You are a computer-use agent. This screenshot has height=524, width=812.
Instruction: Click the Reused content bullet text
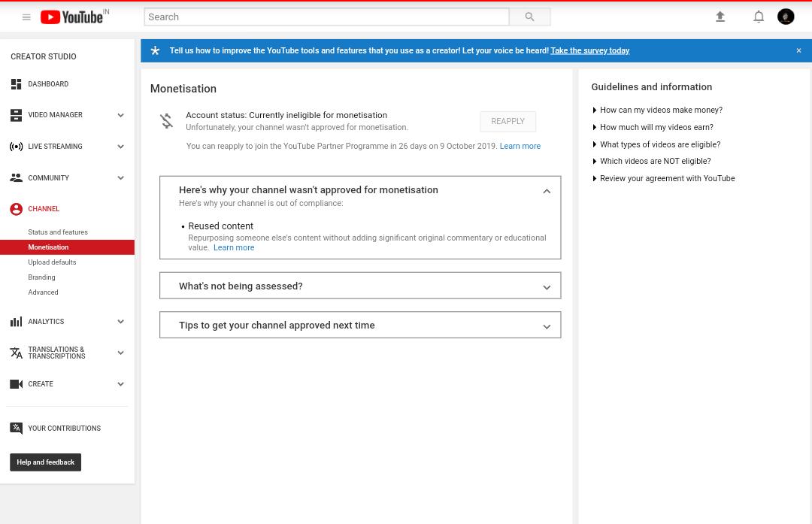(220, 226)
